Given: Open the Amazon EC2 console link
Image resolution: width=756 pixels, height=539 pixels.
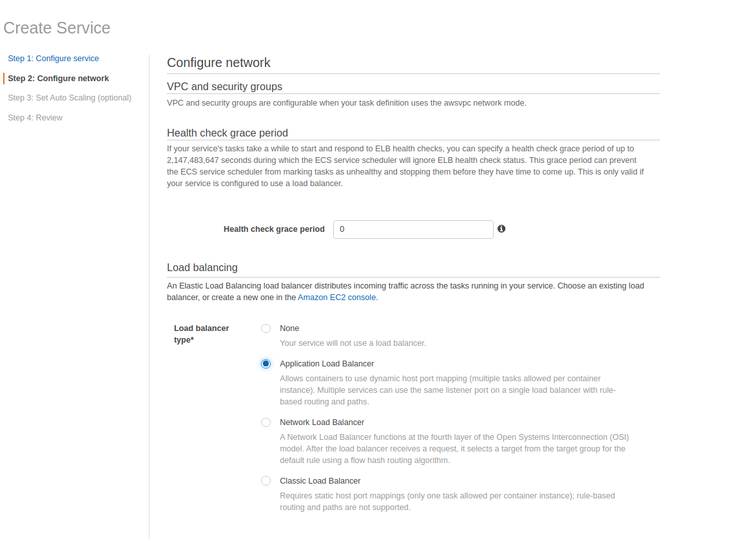Looking at the screenshot, I should pos(337,298).
